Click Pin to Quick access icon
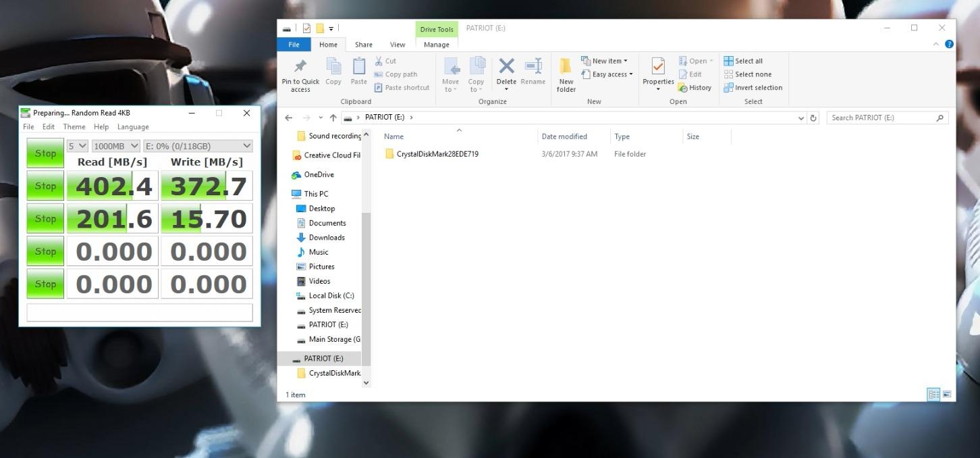Screen dimensions: 980x458 click(x=300, y=67)
